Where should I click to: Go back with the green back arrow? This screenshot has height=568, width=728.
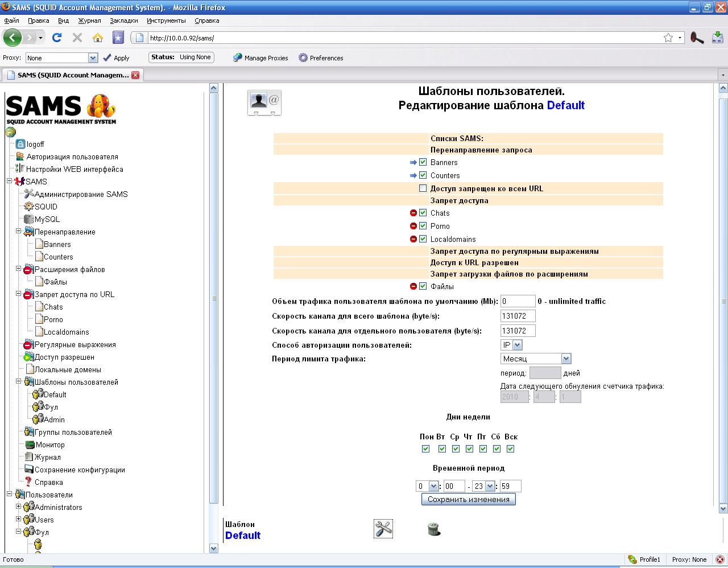coord(13,38)
